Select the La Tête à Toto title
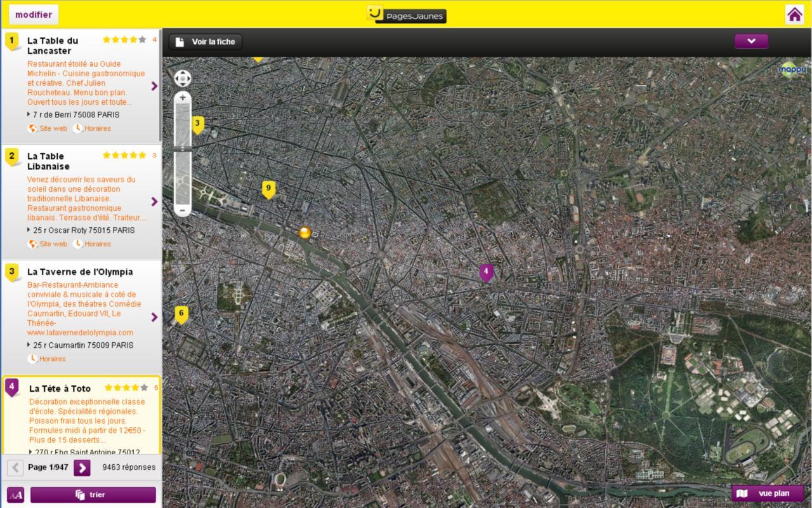 [x=60, y=389]
